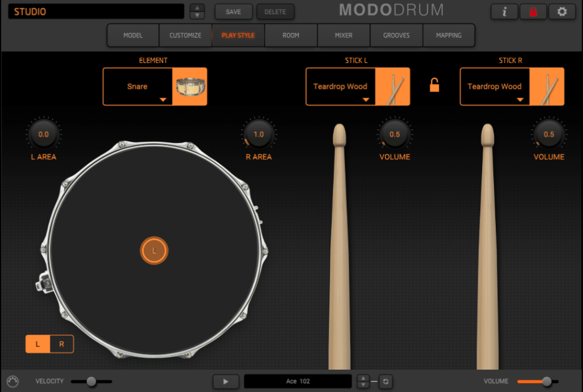Click the R AREA knob
The width and height of the screenshot is (583, 392).
pos(258,134)
